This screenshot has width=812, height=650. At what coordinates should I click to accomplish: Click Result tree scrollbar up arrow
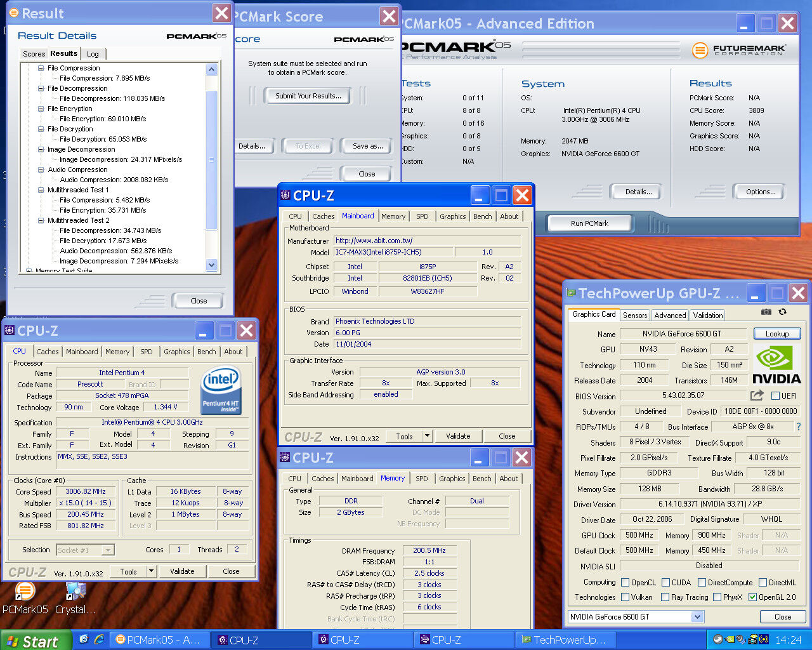212,69
